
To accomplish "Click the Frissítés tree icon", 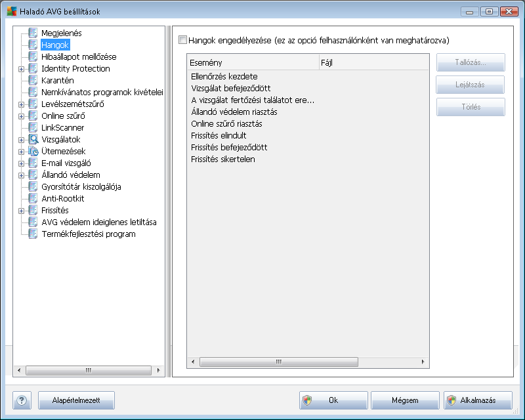I will point(33,210).
